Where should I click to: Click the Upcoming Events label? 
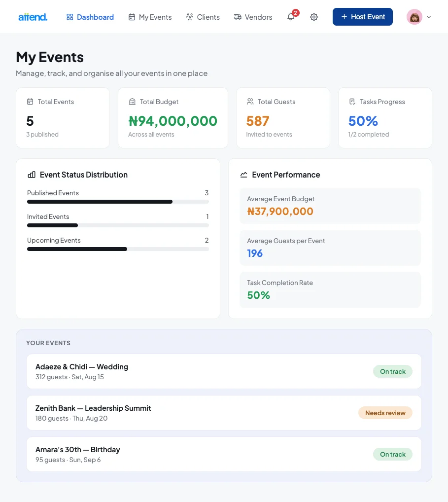(54, 240)
